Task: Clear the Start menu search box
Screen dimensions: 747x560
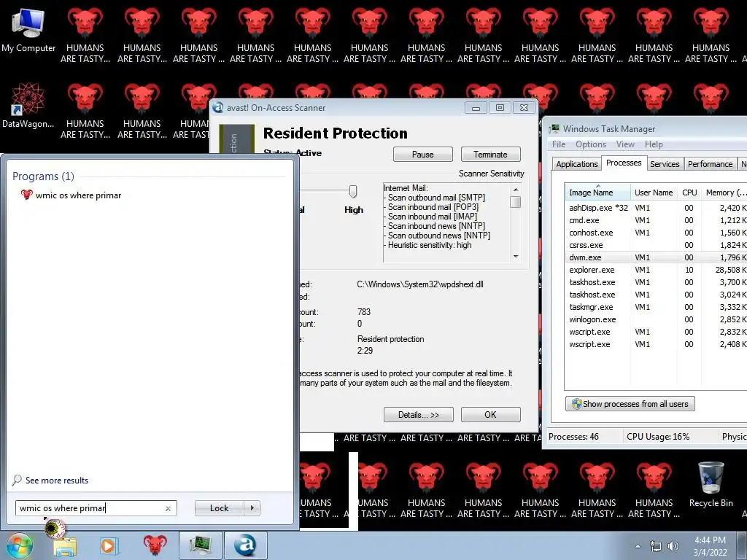Action: 168,508
